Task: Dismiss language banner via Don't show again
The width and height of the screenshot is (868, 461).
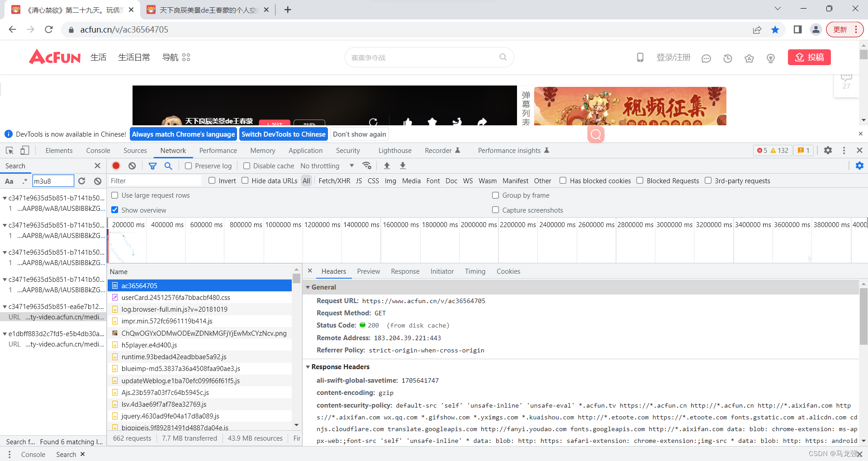Action: click(359, 134)
